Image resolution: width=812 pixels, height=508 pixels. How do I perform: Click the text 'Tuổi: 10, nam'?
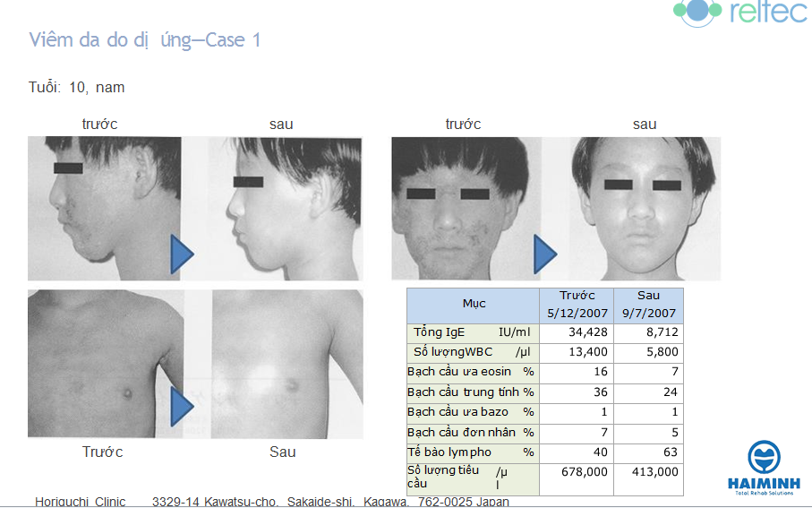tap(77, 87)
